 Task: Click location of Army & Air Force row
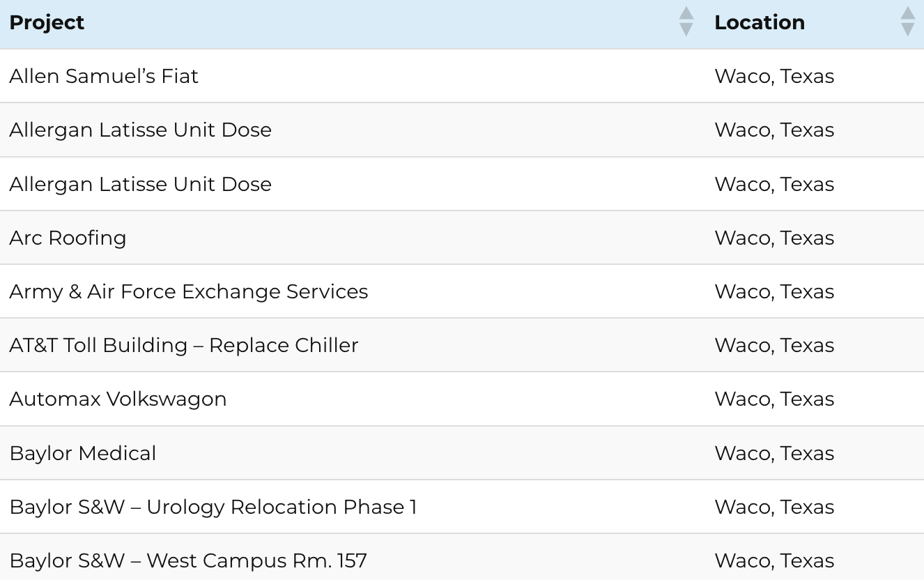click(774, 291)
